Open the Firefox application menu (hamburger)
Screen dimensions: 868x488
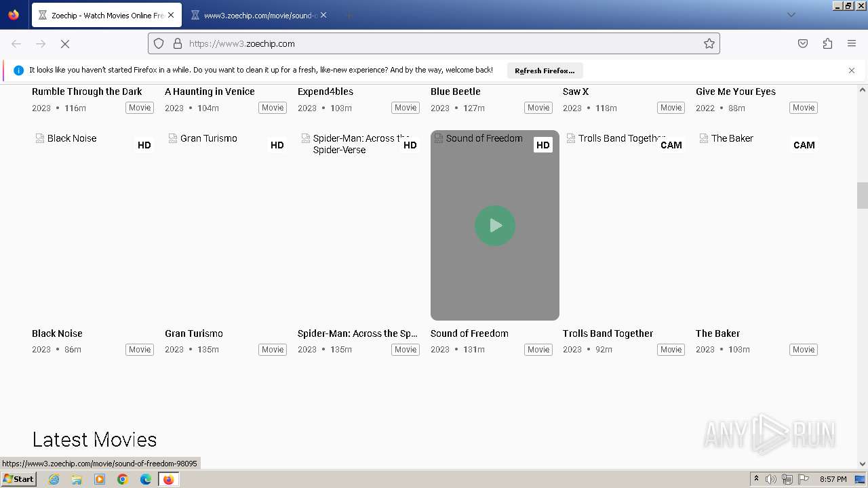point(852,43)
